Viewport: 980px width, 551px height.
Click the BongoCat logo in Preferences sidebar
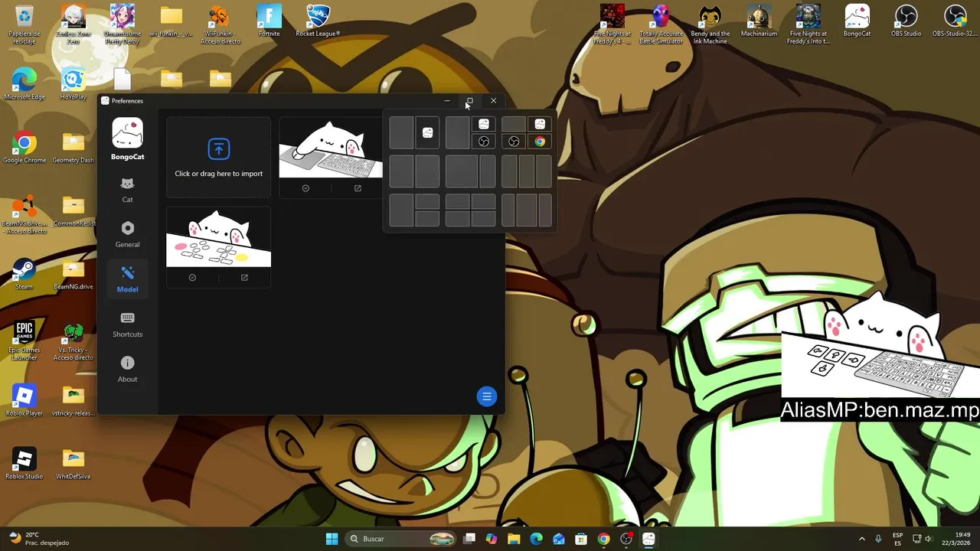click(127, 134)
